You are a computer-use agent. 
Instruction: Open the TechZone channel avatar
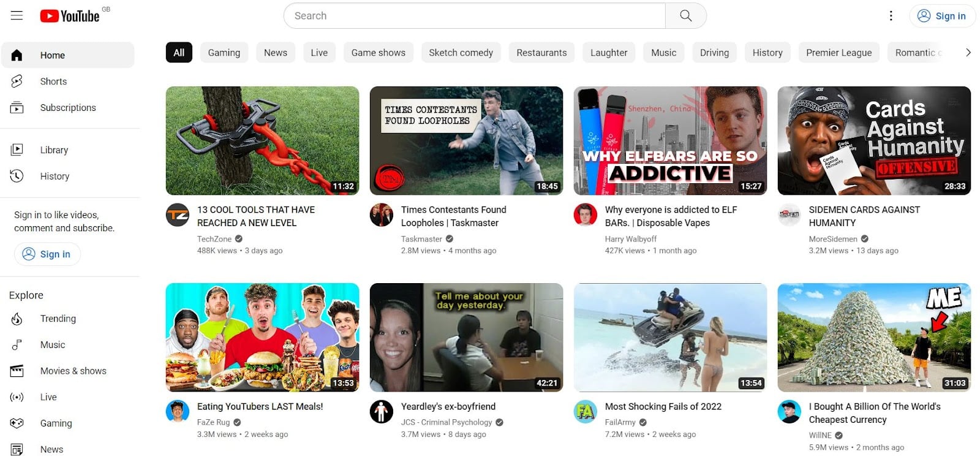pyautogui.click(x=178, y=215)
